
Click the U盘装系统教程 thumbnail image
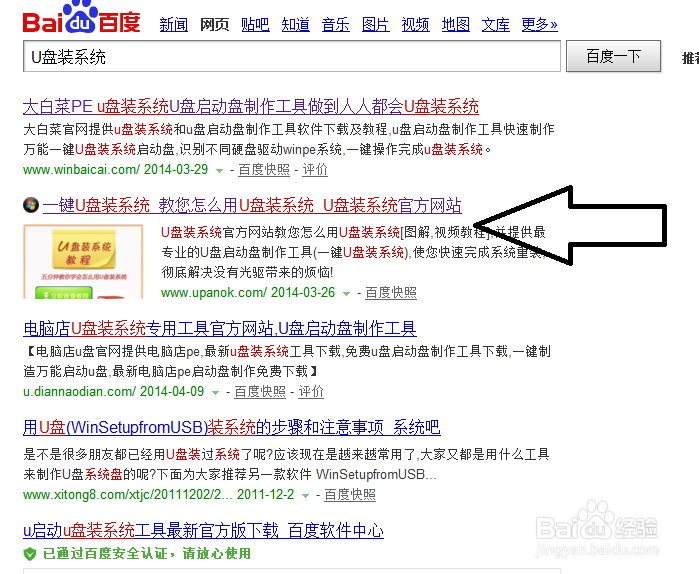point(83,262)
